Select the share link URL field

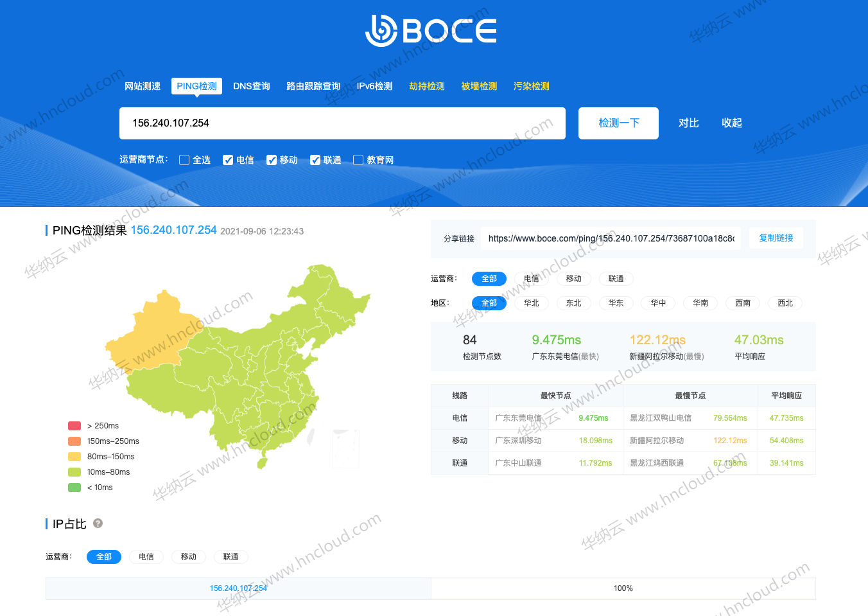click(611, 238)
